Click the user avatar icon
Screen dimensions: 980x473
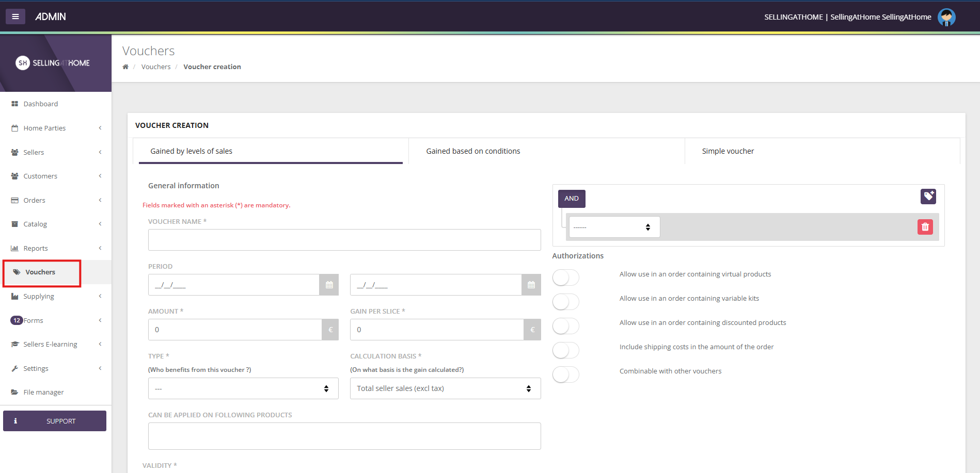pos(946,17)
